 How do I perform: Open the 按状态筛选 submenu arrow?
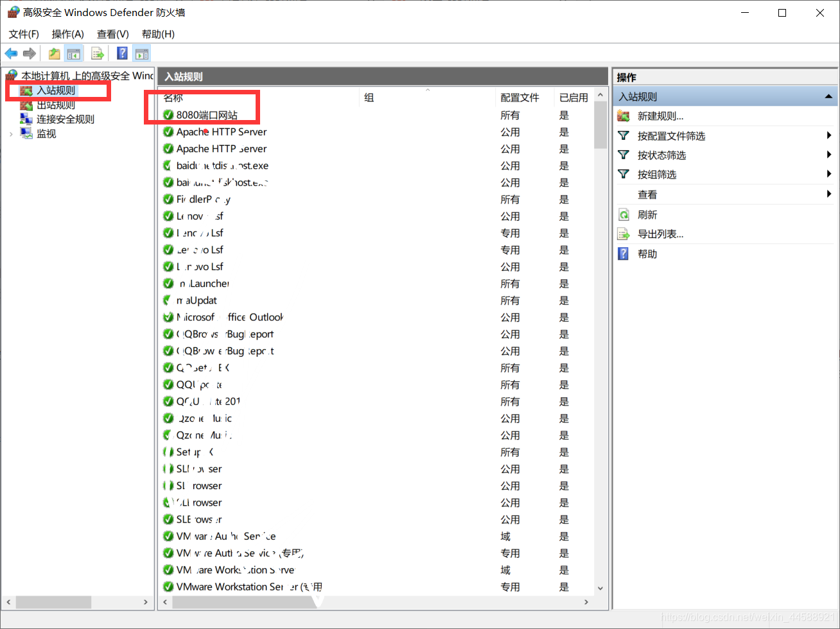click(829, 155)
